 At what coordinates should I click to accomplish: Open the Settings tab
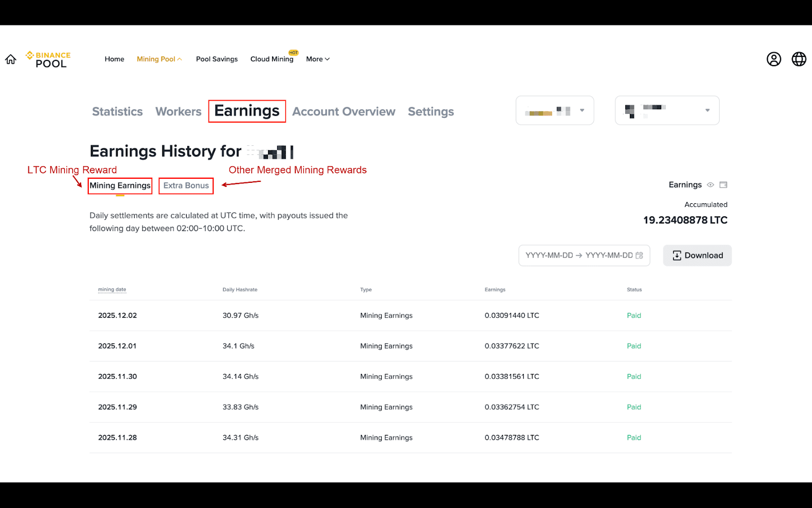coord(431,112)
